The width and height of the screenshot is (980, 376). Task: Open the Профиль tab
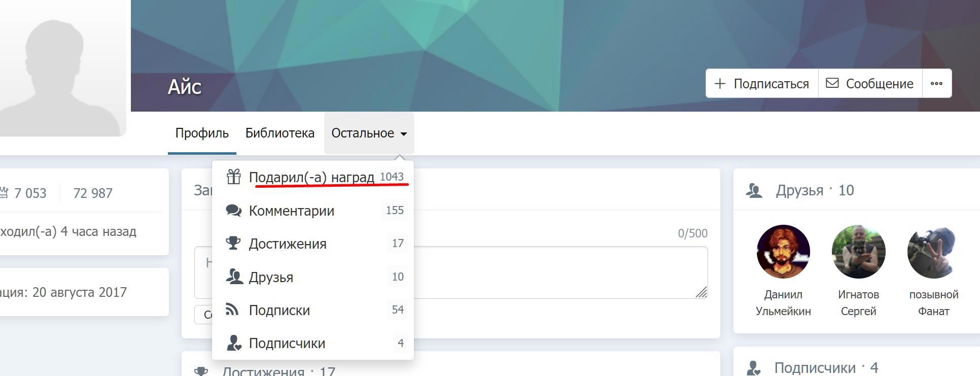coord(202,133)
